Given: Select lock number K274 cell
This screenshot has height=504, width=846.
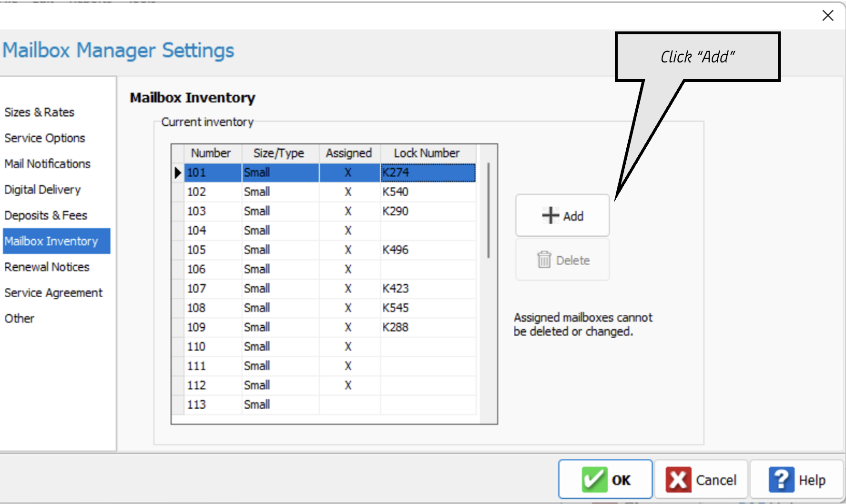Looking at the screenshot, I should coord(428,172).
